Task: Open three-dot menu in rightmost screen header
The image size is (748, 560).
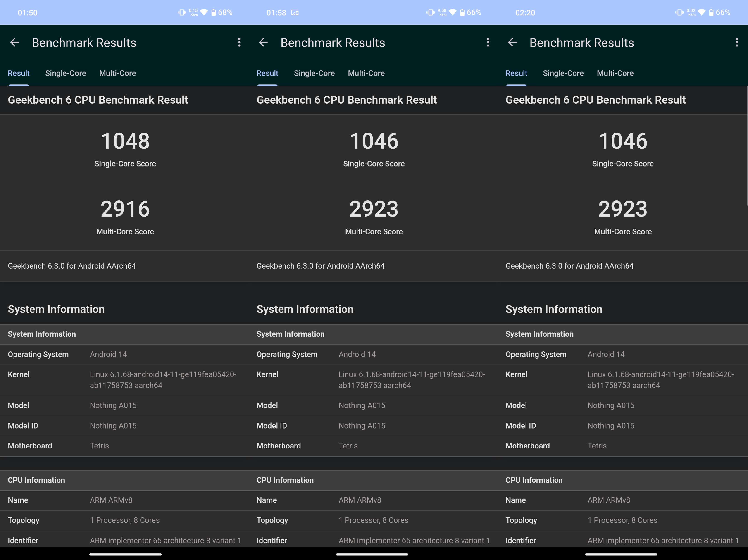Action: [737, 43]
